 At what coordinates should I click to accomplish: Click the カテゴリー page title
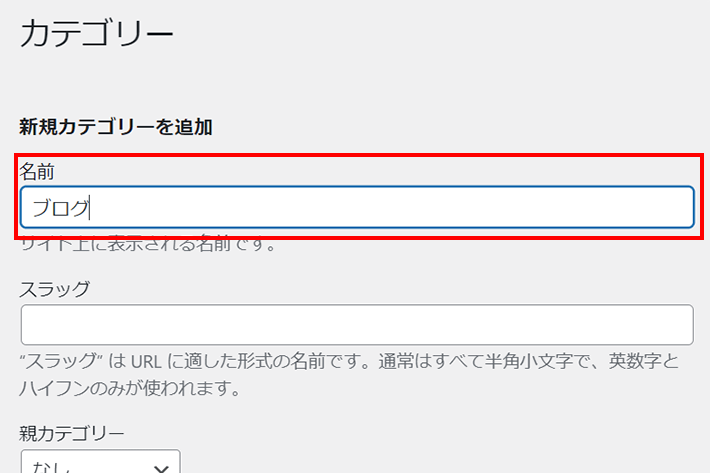click(x=96, y=33)
